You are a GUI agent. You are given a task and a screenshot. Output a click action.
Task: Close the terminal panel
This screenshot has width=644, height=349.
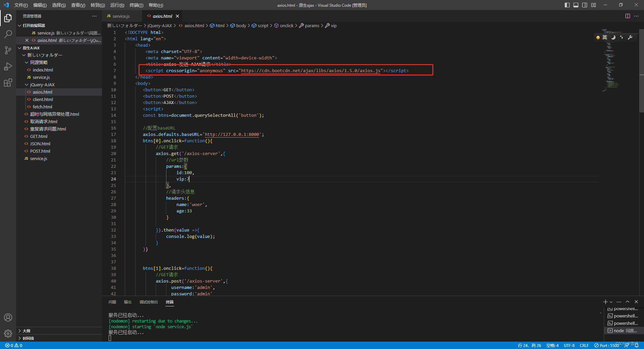pos(636,302)
